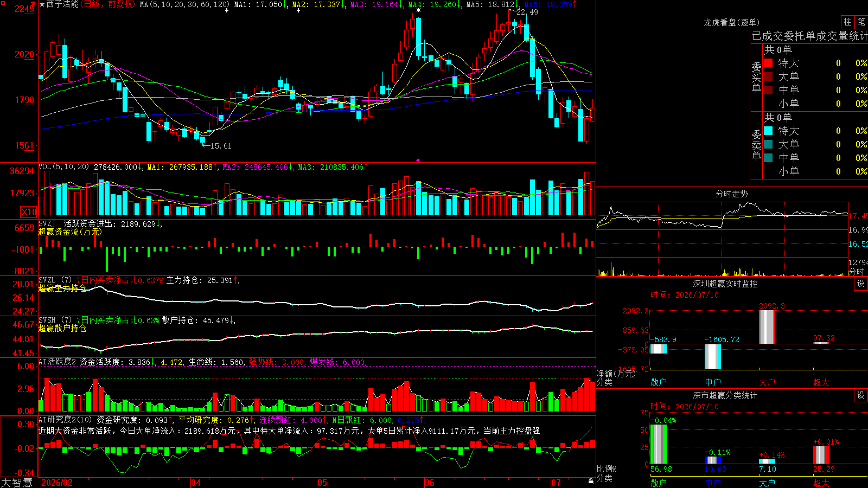Click the small magenta arrow marker below the K-line chart
Screen dimensions: 868x488
(418, 160)
